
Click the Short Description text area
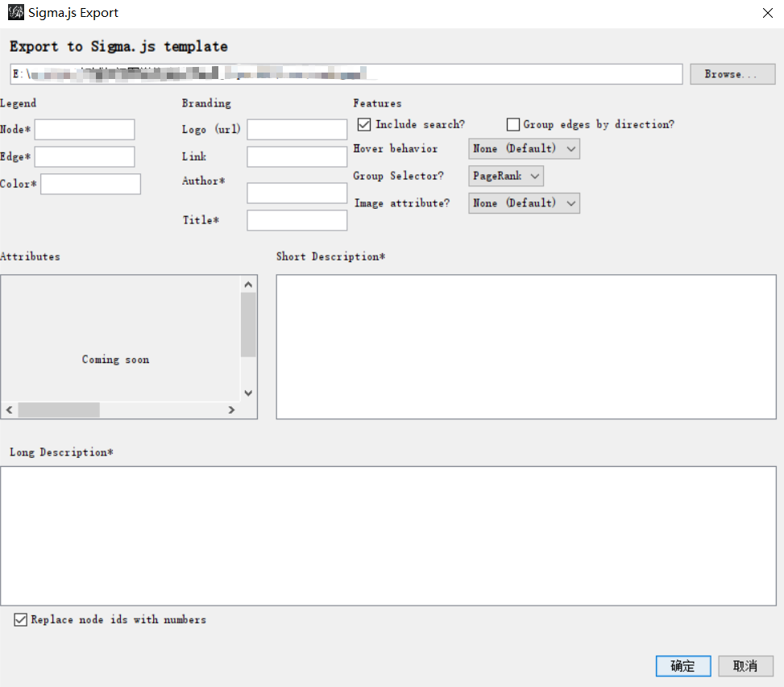(x=526, y=347)
